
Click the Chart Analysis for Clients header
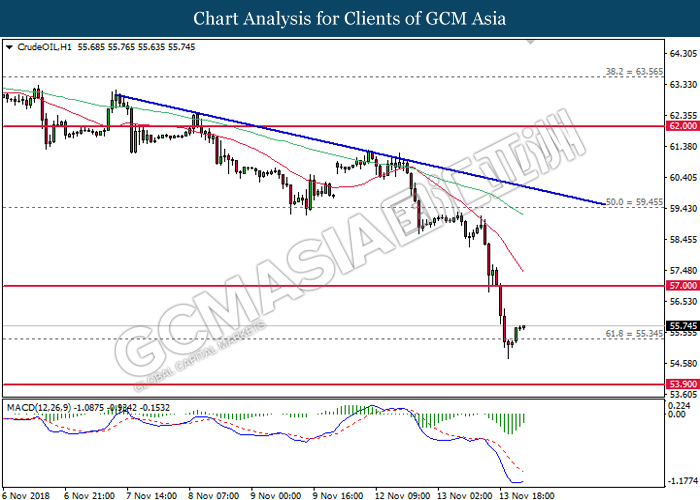(350, 19)
